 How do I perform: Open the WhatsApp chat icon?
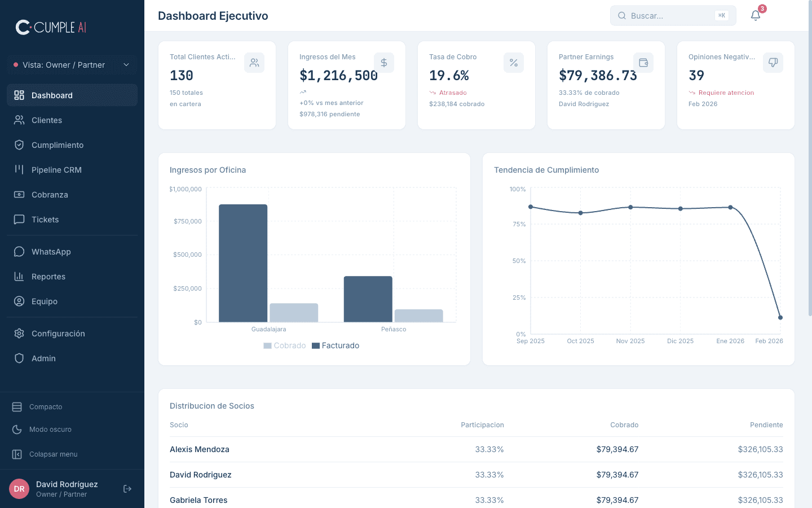coord(19,251)
